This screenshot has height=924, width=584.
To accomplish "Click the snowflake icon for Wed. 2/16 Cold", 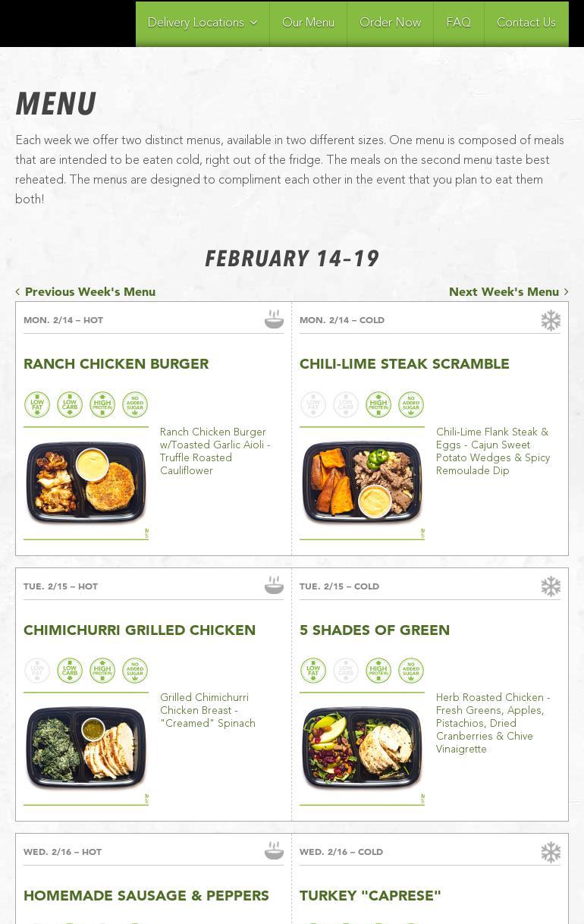I will tap(551, 852).
